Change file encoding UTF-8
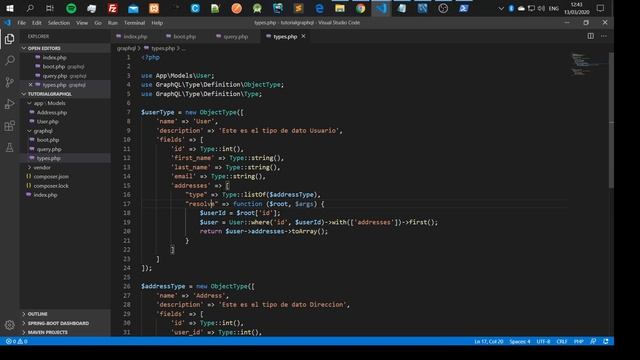The image size is (640, 360). click(x=543, y=341)
